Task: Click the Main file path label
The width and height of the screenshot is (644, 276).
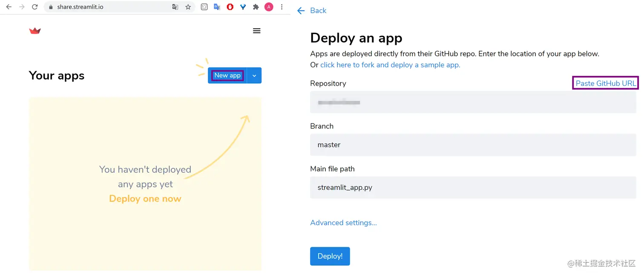Action: tap(332, 169)
